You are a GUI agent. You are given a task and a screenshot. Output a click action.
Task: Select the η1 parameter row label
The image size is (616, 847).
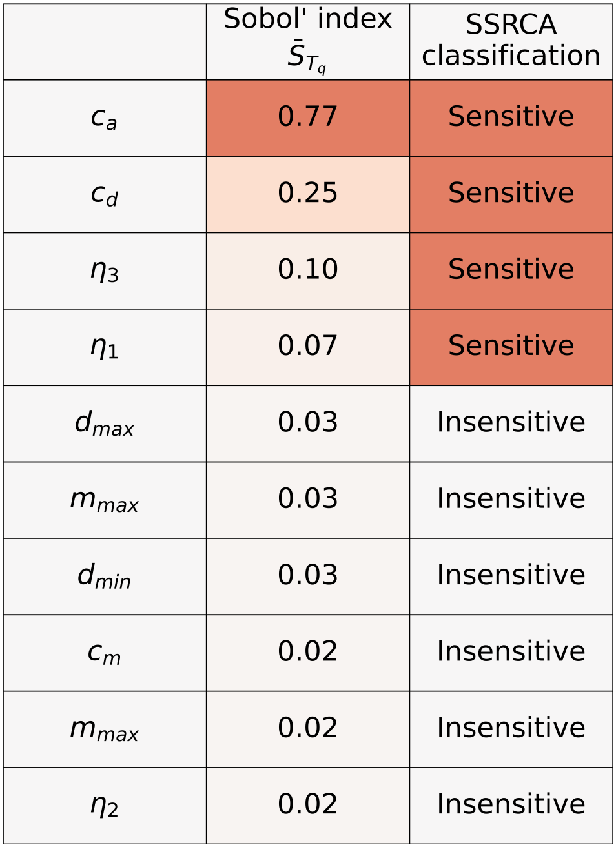coord(105,347)
